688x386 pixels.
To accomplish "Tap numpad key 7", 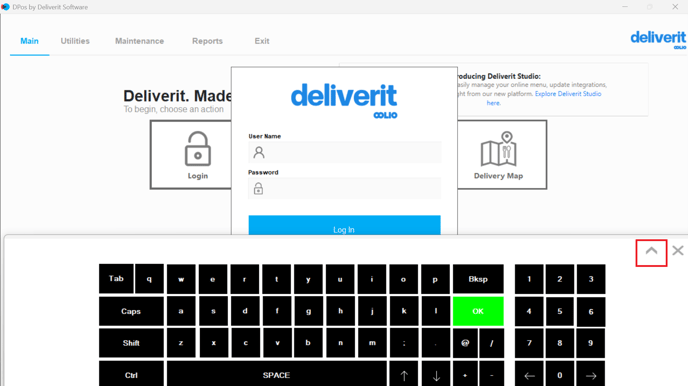I will [529, 343].
